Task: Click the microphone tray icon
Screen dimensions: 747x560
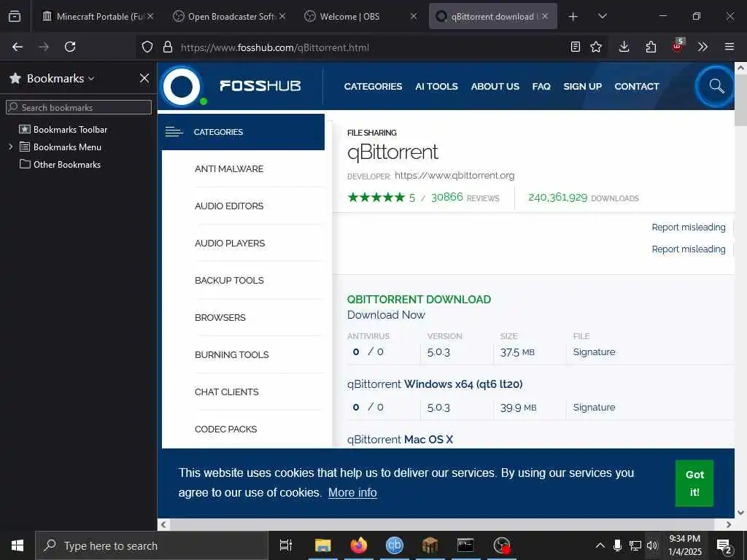Action: click(x=617, y=545)
